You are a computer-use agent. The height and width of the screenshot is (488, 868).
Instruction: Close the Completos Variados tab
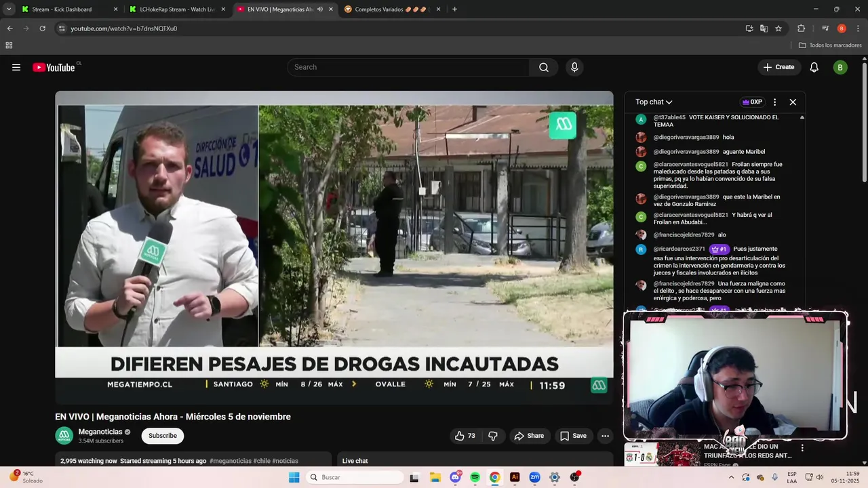(438, 9)
